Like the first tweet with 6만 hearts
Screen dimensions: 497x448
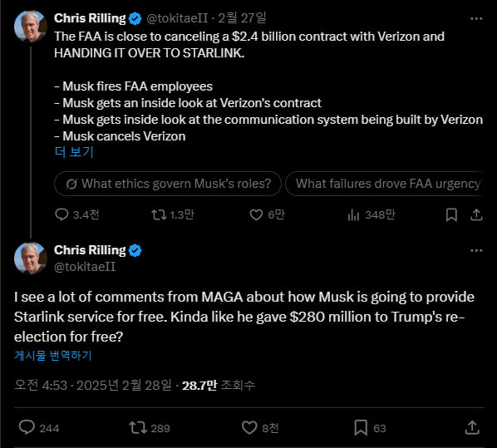(x=267, y=214)
